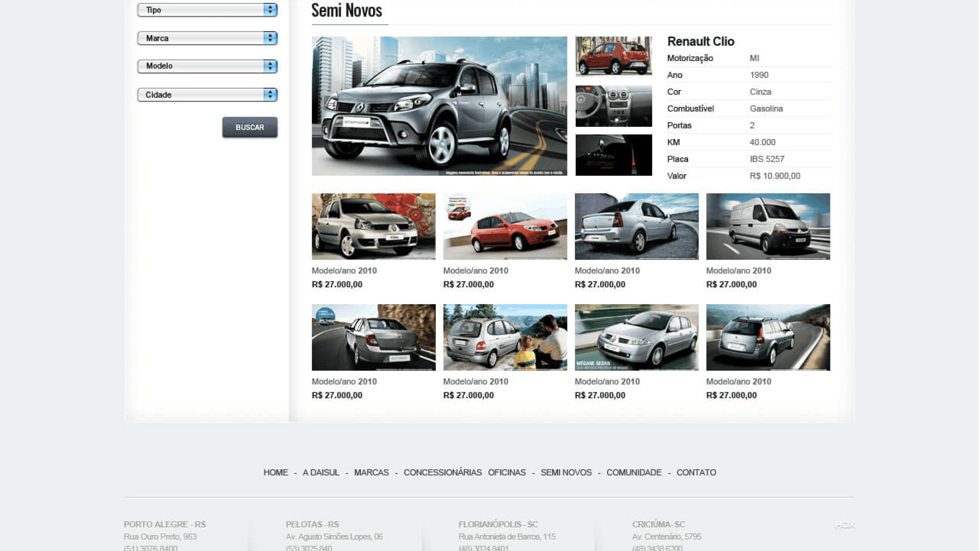Open the white Master van listing photo
This screenshot has width=980, height=551.
click(x=768, y=226)
